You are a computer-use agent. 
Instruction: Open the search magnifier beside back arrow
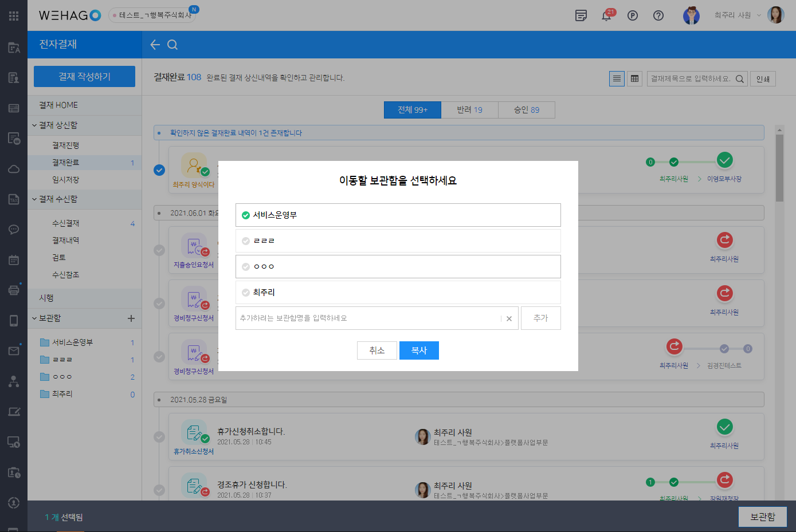[x=172, y=45]
